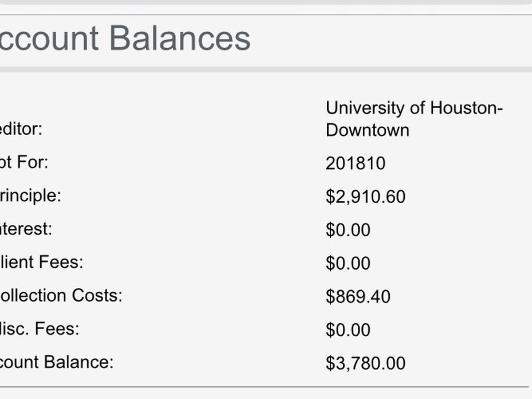Viewport: 532px width, 399px height.
Task: Select the Principle label
Action: (x=30, y=196)
